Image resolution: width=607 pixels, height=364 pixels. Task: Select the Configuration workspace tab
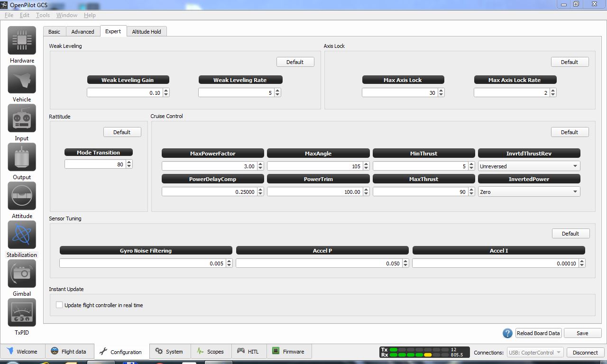[121, 352]
